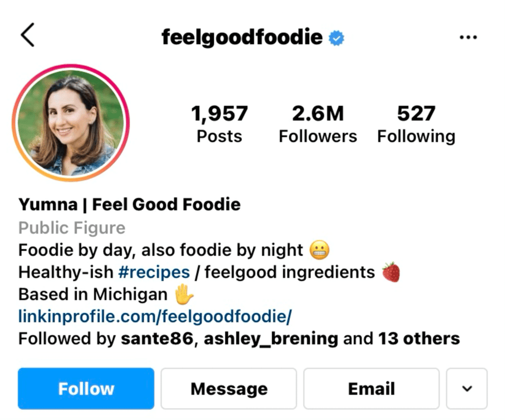Viewport: 505px width, 420px height.
Task: Open the three-dot options menu
Action: (x=468, y=36)
